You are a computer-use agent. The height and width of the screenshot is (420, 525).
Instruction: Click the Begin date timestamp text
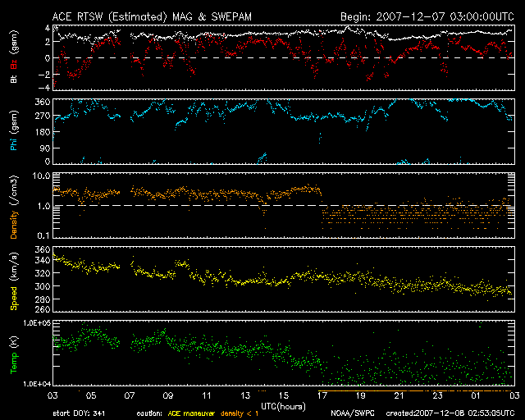(x=427, y=16)
